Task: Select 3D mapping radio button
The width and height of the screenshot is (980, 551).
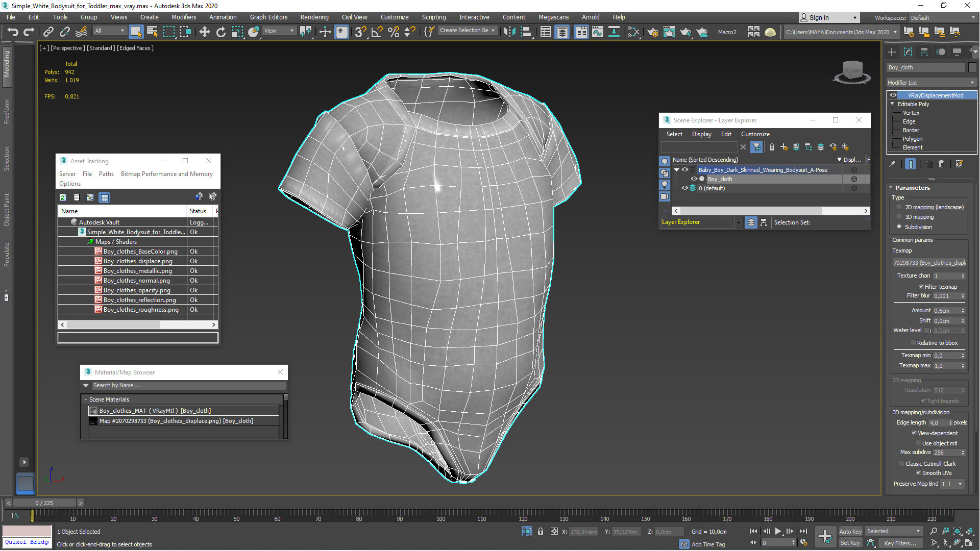Action: point(899,217)
